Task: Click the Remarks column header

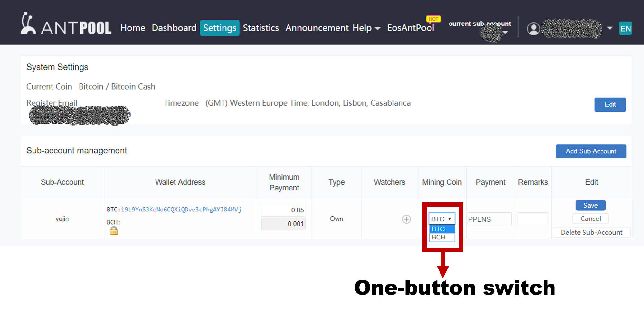Action: [x=533, y=182]
